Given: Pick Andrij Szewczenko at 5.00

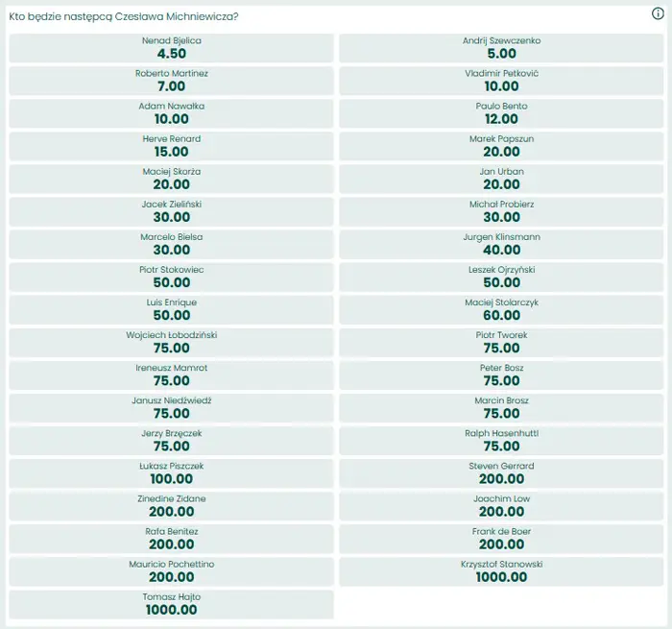Looking at the screenshot, I should 502,49.
